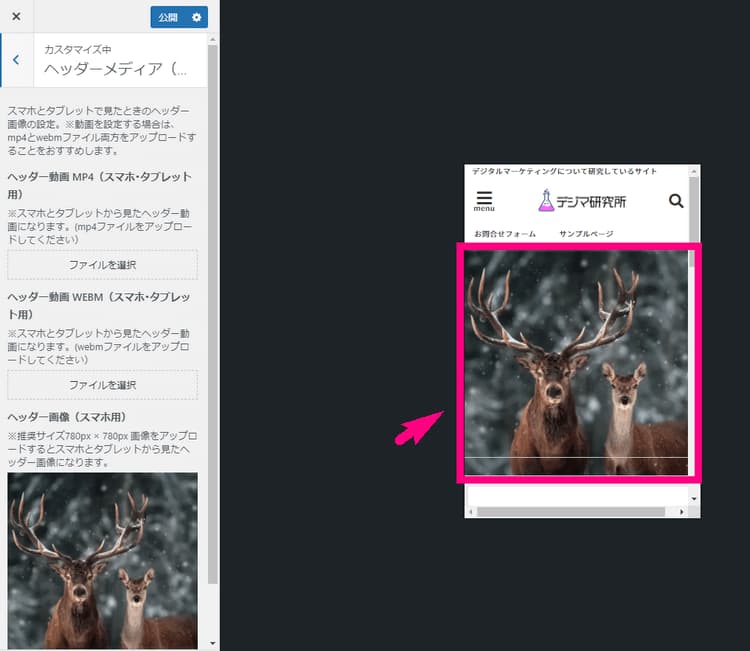Image resolution: width=750 pixels, height=651 pixels.
Task: Click the 公開 publish button
Action: tap(168, 17)
